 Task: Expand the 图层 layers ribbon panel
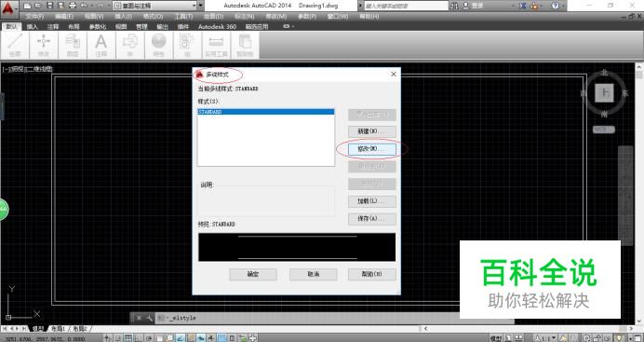[x=73, y=46]
